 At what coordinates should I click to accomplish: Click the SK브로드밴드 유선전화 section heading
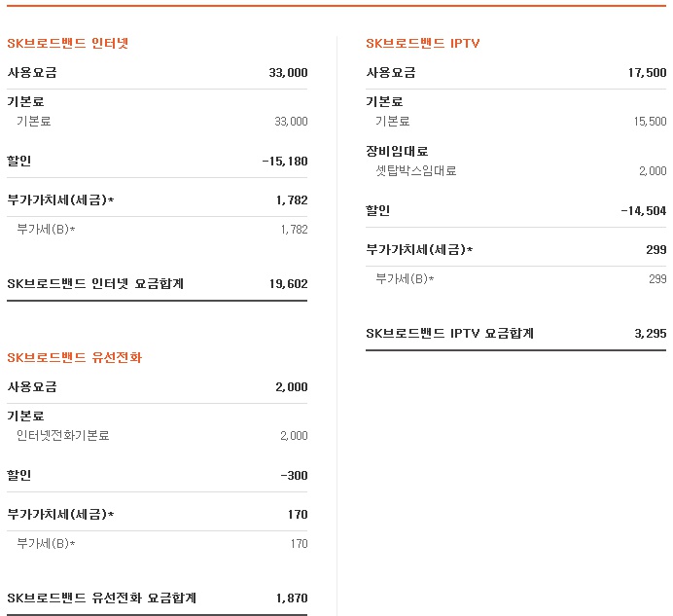click(x=74, y=358)
